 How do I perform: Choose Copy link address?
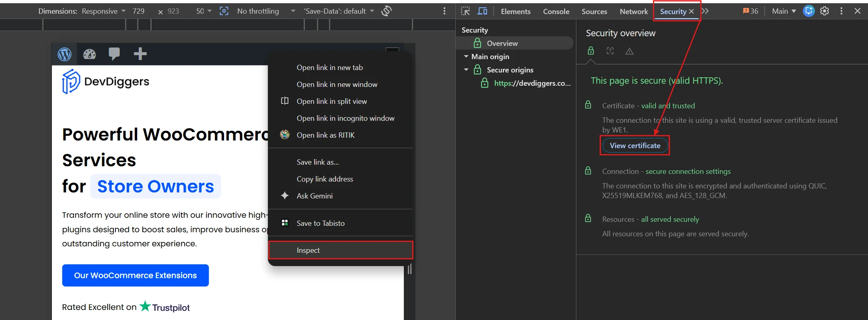point(340,179)
